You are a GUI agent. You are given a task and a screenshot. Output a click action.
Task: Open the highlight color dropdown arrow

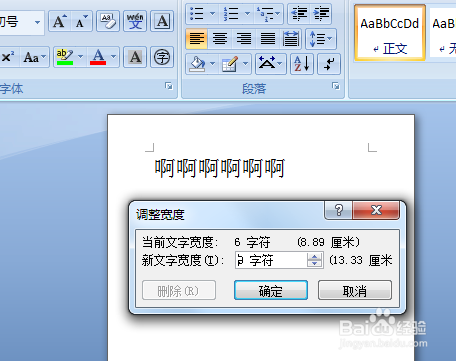point(81,57)
